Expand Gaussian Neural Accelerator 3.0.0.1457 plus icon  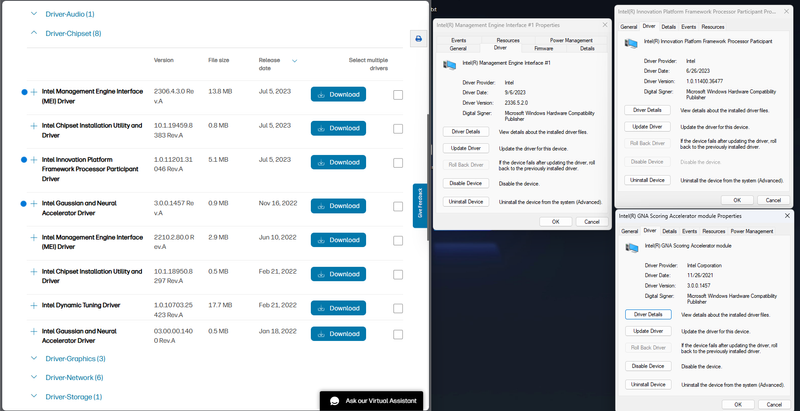tap(34, 203)
